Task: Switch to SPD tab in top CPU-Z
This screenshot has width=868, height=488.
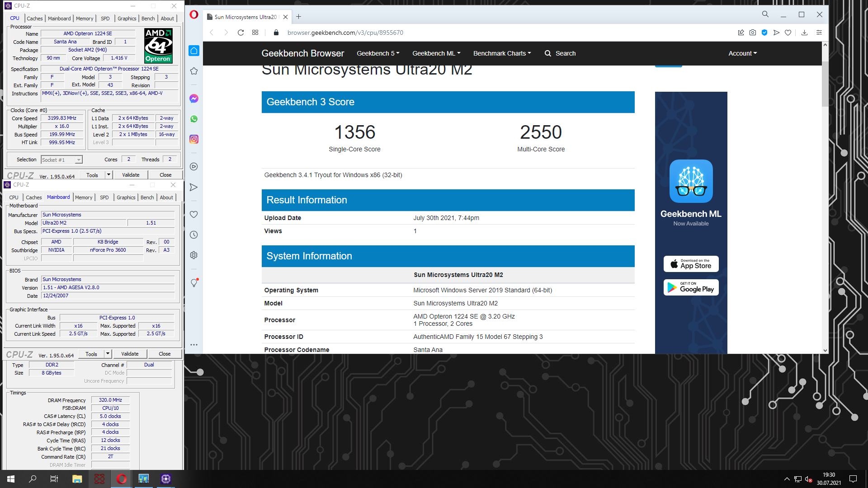Action: coord(105,19)
